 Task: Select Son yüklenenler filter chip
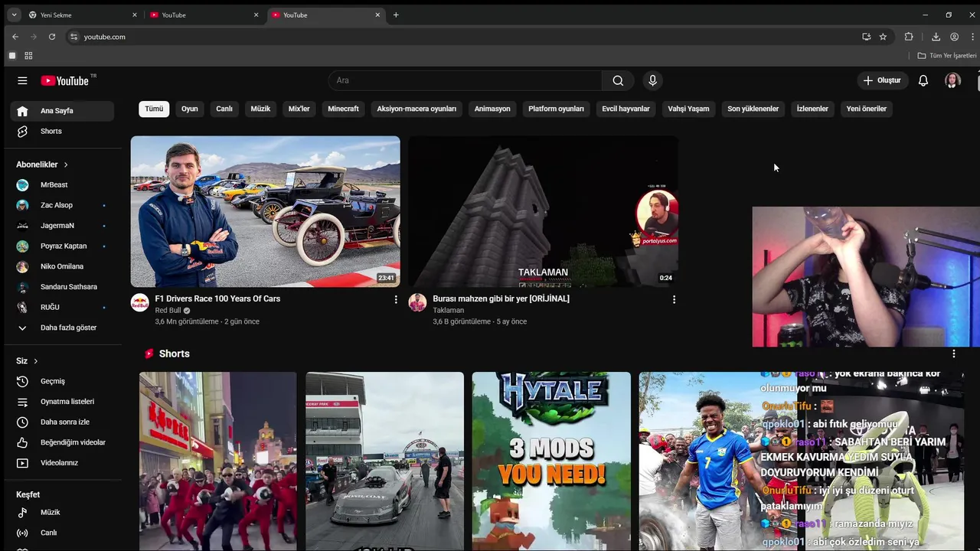753,109
